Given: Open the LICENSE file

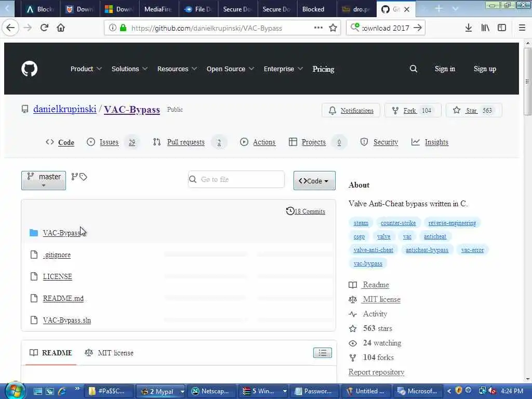Looking at the screenshot, I should tap(57, 276).
